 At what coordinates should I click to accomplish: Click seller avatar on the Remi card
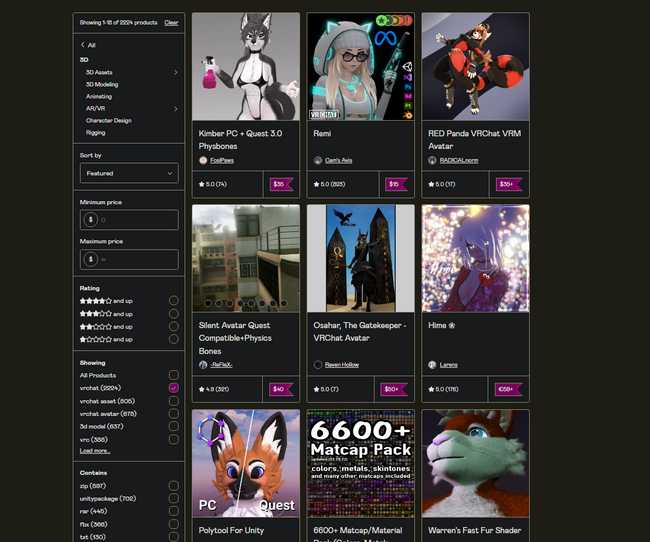318,160
